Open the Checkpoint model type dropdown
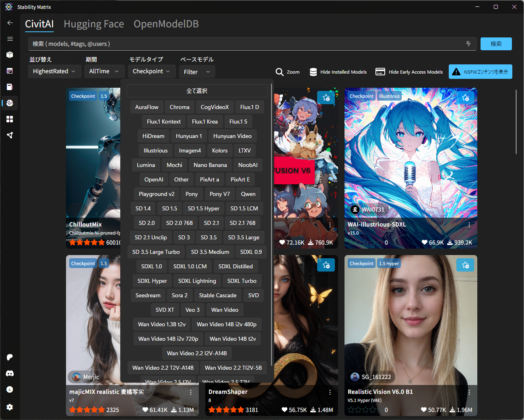 pyautogui.click(x=151, y=72)
